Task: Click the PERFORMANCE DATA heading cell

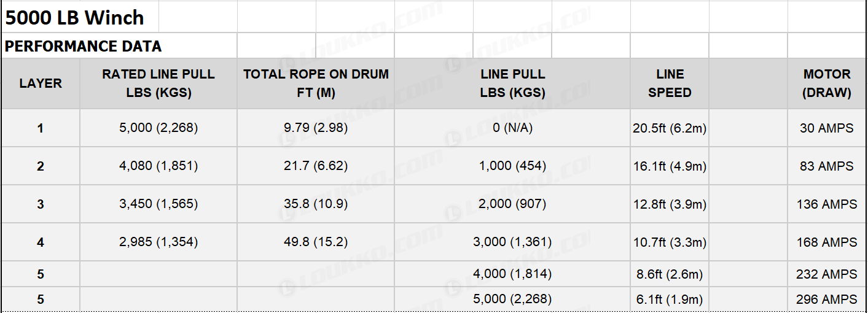Action: point(119,46)
